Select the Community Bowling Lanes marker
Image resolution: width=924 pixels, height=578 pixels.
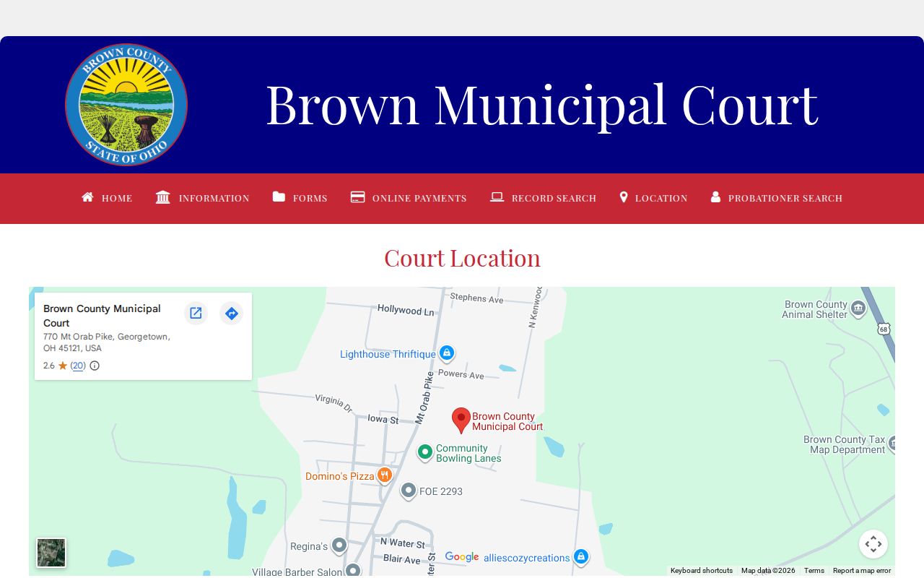[425, 452]
